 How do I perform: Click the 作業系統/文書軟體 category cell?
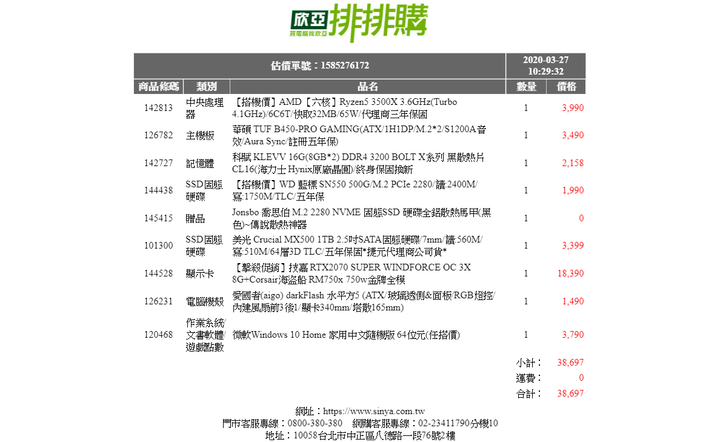[x=205, y=335]
